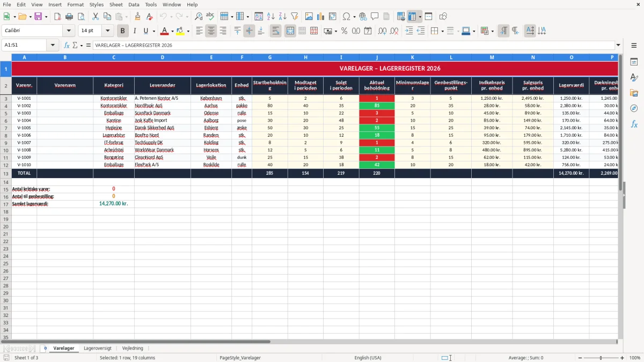
Task: Toggle Center Horizontally alignment
Action: tap(211, 31)
